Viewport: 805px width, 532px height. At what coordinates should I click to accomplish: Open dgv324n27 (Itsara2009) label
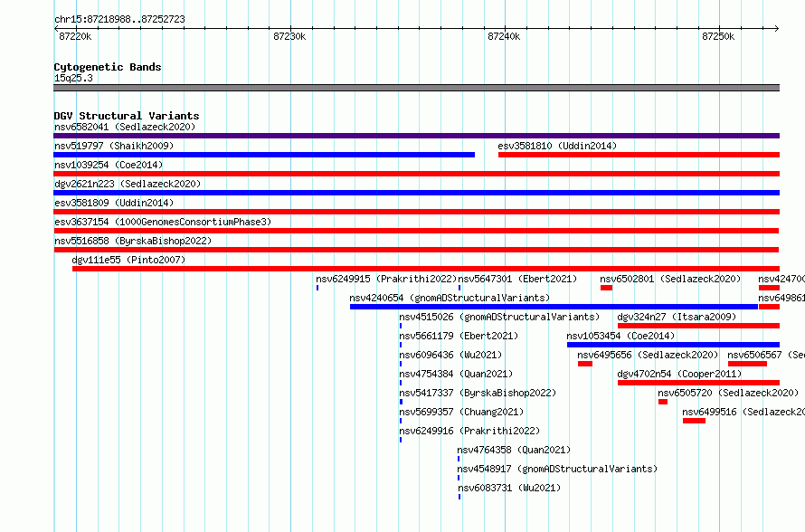pyautogui.click(x=677, y=317)
